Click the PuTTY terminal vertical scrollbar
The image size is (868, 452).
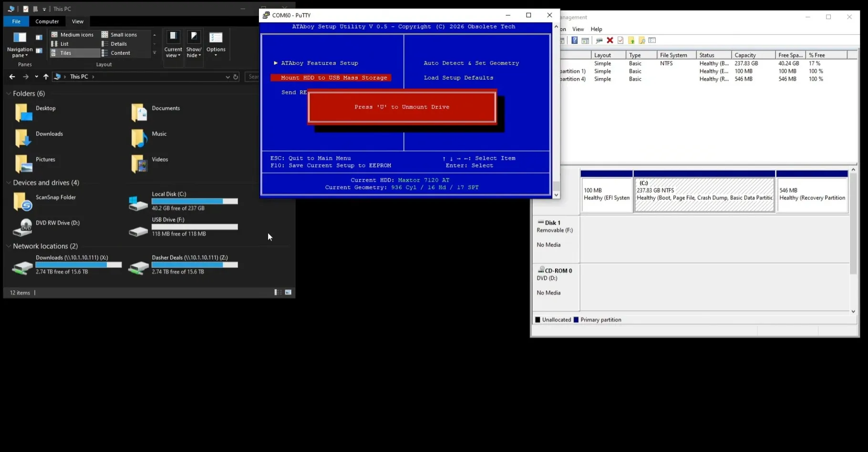coord(556,111)
